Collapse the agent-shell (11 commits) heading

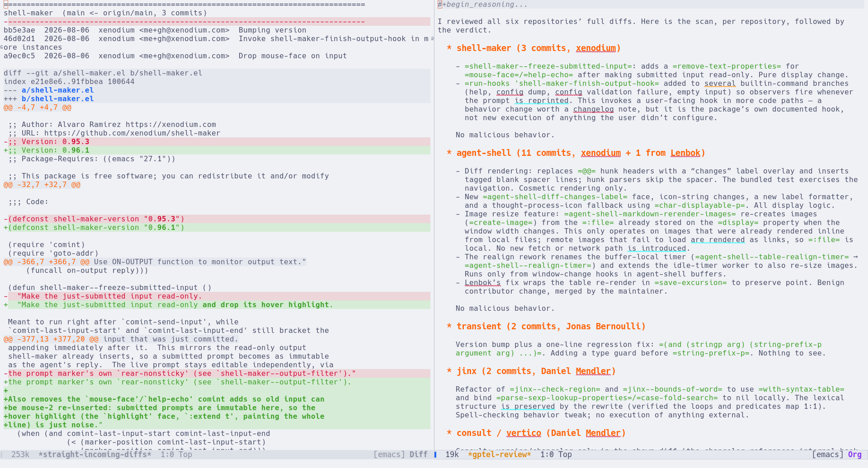tap(576, 153)
